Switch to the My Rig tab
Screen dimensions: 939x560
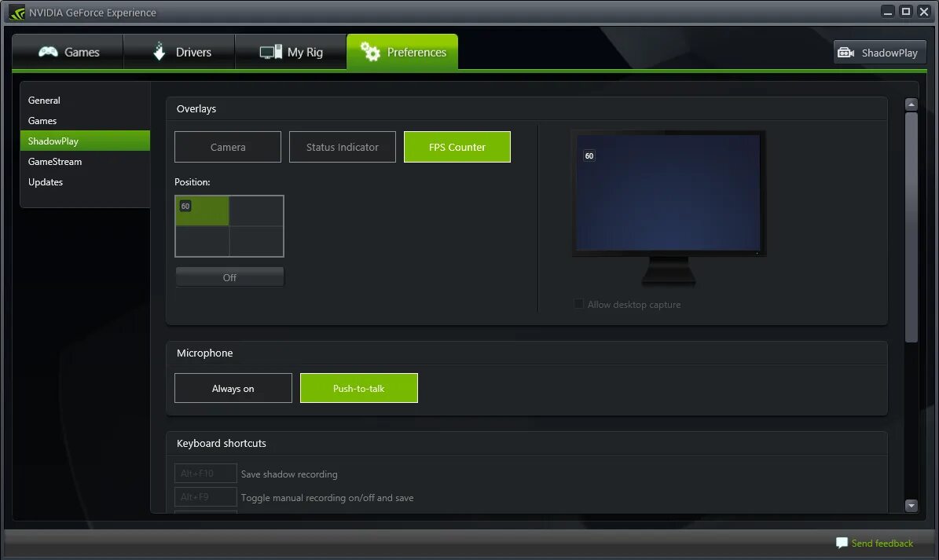coord(291,52)
